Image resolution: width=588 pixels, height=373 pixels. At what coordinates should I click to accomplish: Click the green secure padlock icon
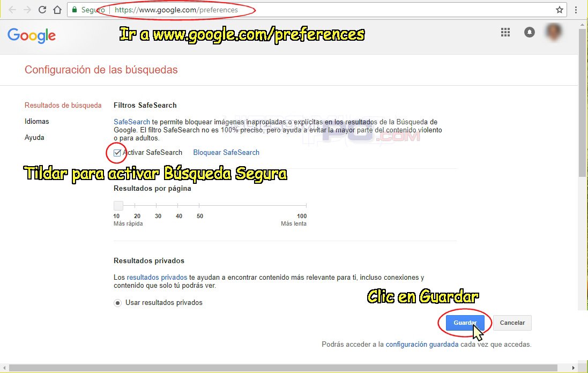coord(75,10)
